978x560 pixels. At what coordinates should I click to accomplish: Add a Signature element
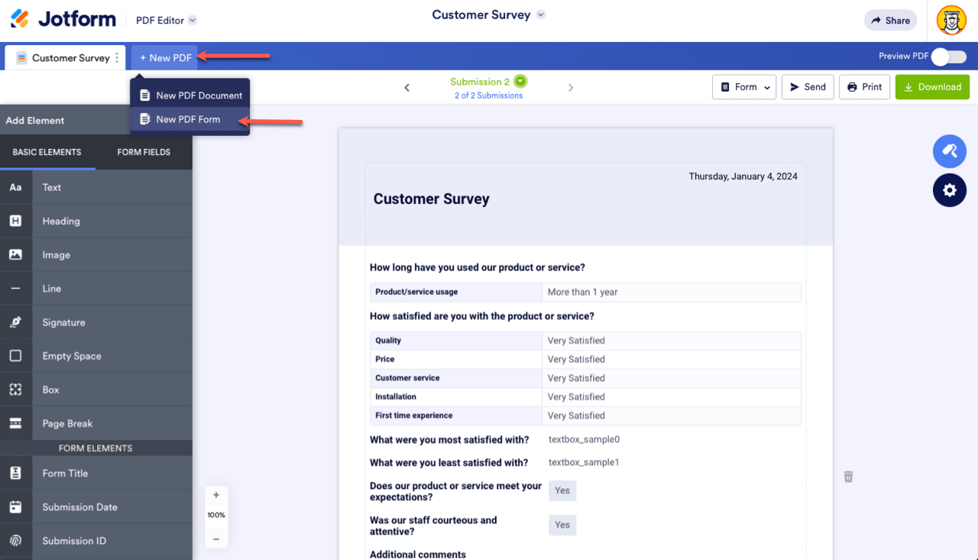[x=96, y=322]
